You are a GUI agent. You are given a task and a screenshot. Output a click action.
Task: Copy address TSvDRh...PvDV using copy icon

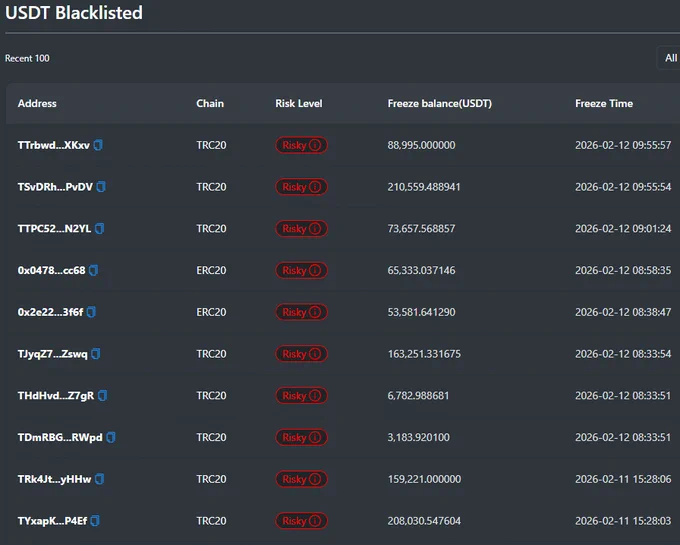[x=101, y=187]
